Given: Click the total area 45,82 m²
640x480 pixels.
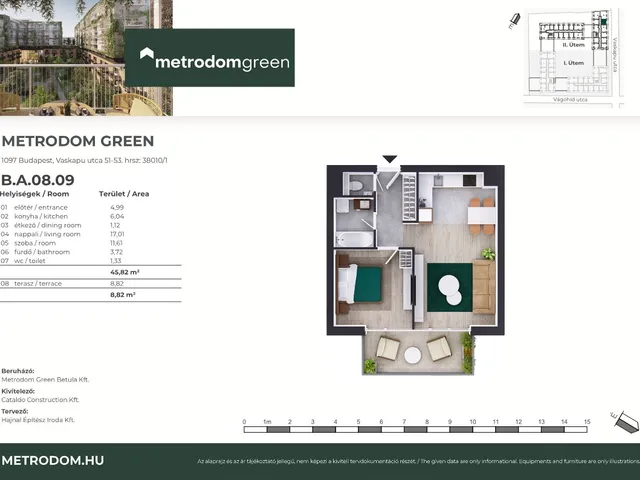Looking at the screenshot, I should (124, 272).
